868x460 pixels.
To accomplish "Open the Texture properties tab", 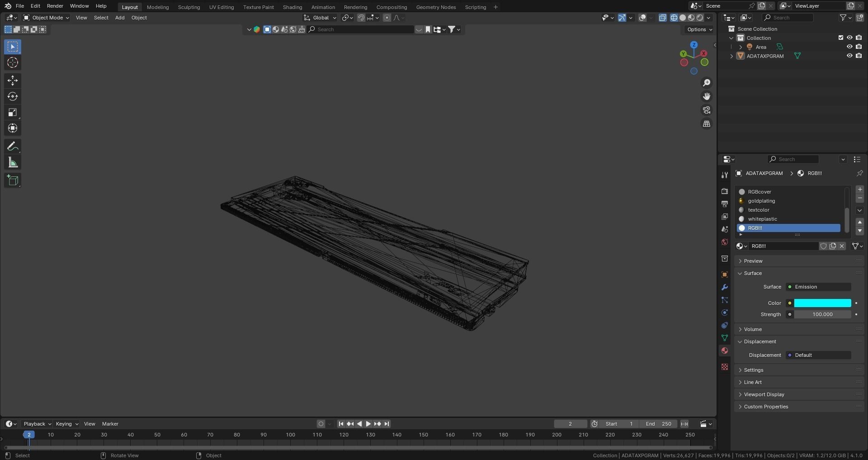I will pos(725,367).
